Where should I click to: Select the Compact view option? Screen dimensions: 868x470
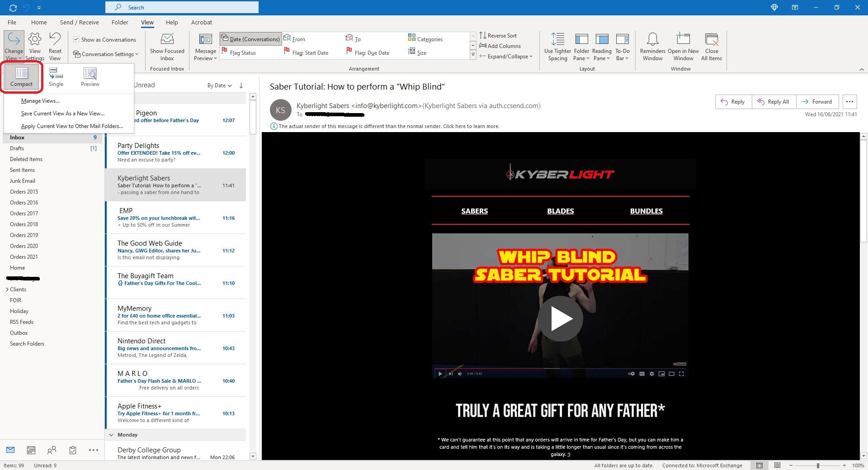point(22,77)
